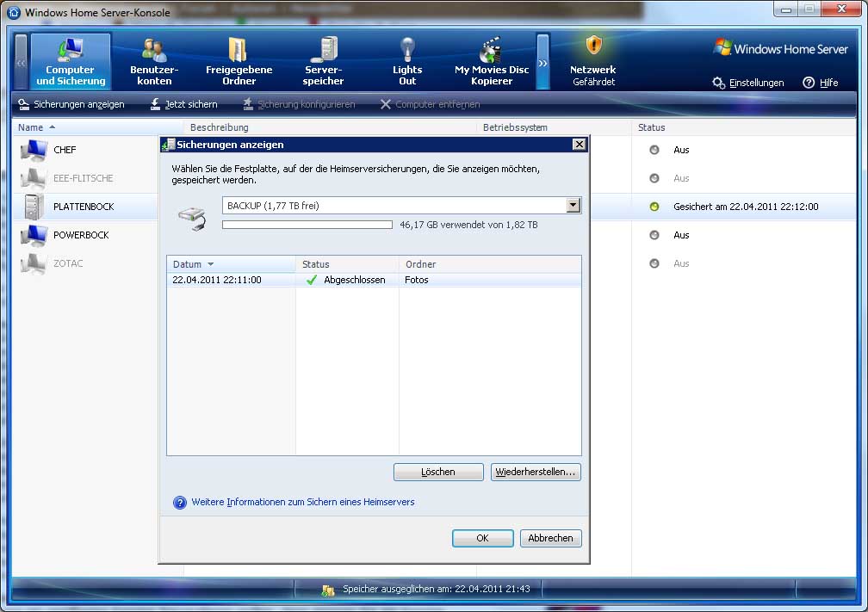Click the storage balance status bar icon
The width and height of the screenshot is (868, 612).
click(x=328, y=590)
